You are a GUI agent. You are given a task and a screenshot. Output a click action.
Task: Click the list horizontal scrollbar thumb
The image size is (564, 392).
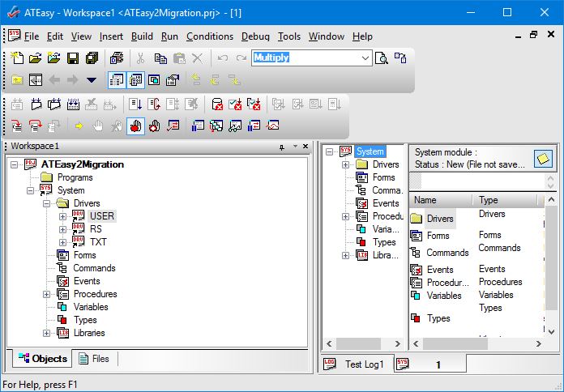pyautogui.click(x=455, y=343)
